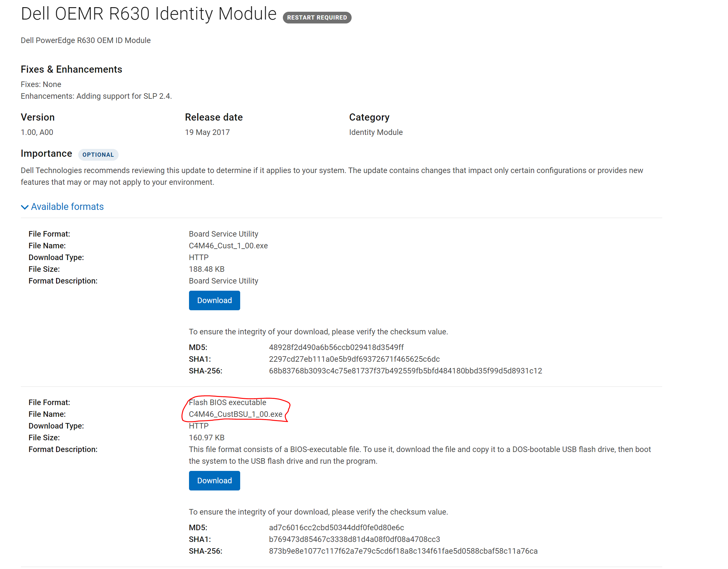
Task: Click the Identity Module category value
Action: tap(376, 132)
